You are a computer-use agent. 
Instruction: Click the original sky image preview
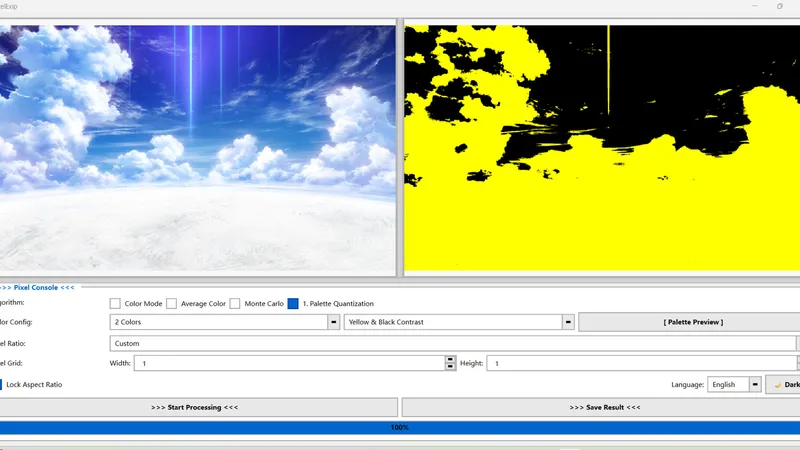198,150
